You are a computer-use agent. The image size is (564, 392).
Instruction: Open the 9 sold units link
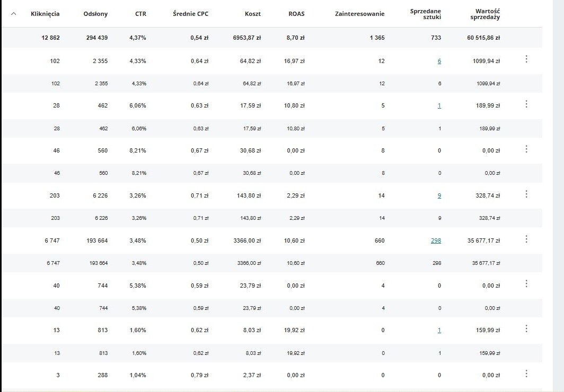(x=439, y=196)
